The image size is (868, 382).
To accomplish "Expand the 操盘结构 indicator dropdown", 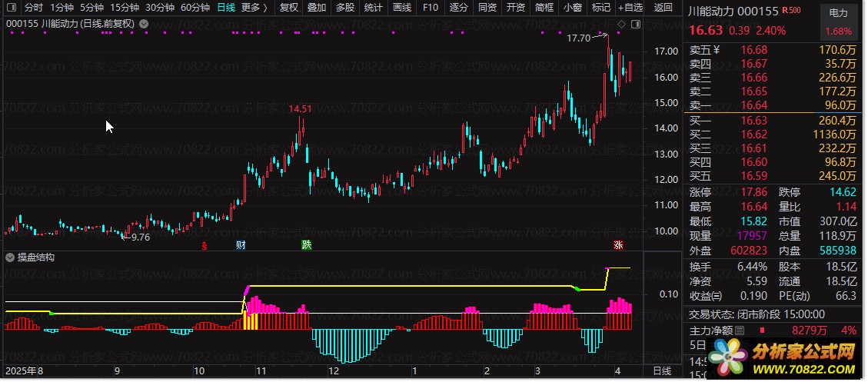I will pos(10,257).
